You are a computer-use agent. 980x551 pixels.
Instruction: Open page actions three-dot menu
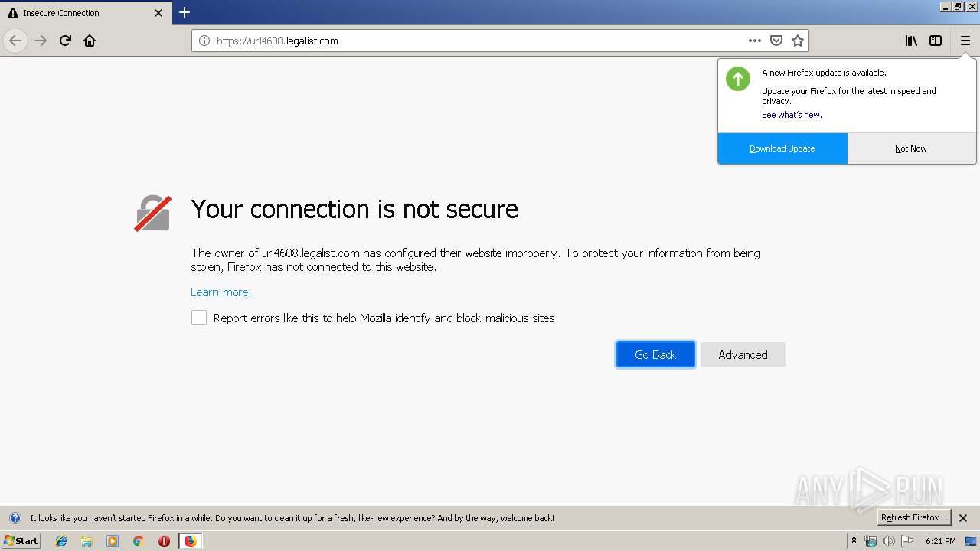755,41
